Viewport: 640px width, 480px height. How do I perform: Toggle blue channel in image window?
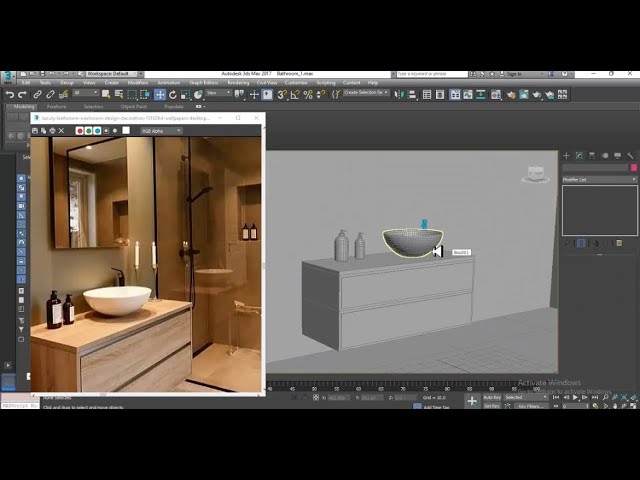[97, 131]
